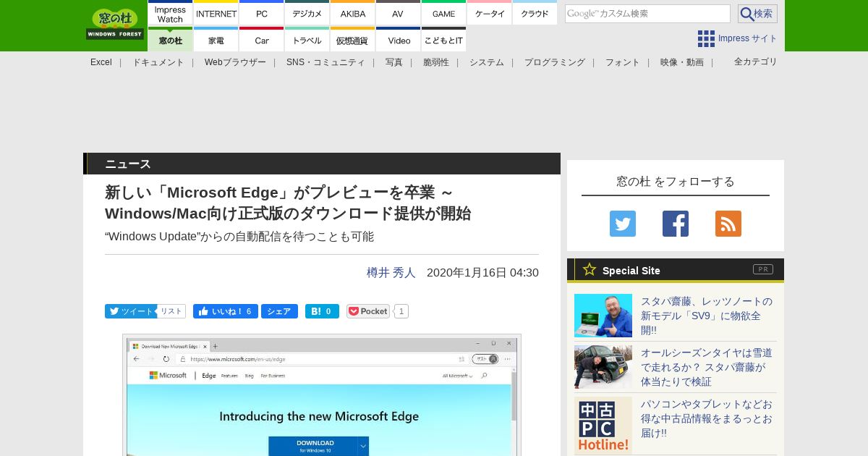
Task: Click the 窓の杜 Windows Forest logo
Action: click(x=115, y=24)
